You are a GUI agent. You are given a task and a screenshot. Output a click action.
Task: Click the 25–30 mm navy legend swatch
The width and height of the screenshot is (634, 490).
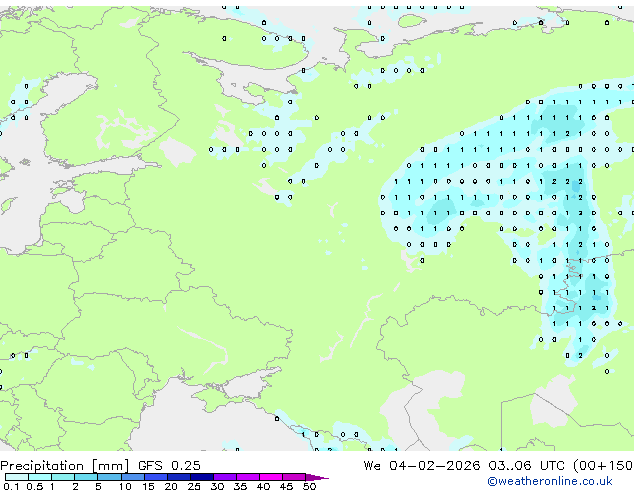coord(201,477)
